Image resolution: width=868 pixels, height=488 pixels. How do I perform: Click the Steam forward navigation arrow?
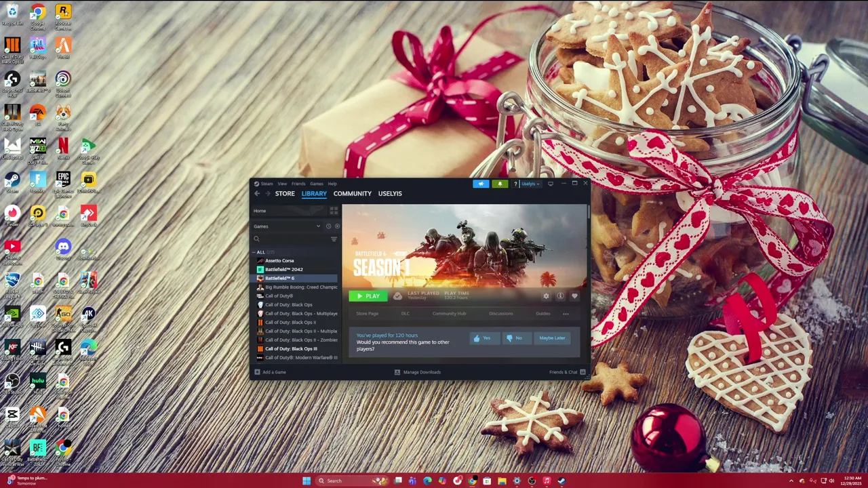click(x=267, y=194)
